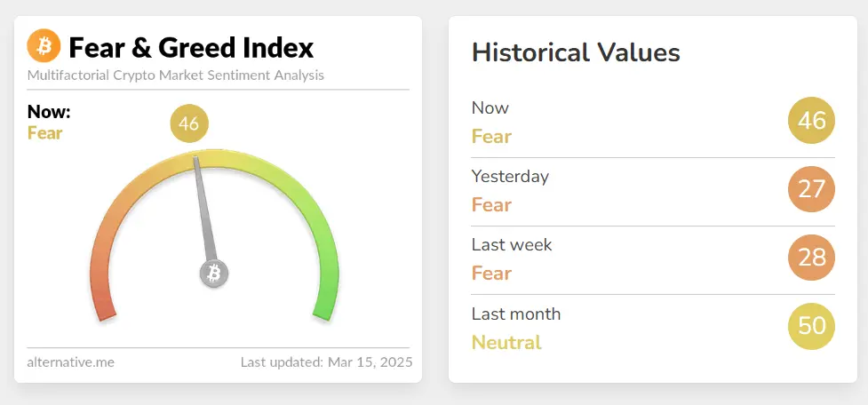Click the green end of the gauge arc

click(325, 305)
